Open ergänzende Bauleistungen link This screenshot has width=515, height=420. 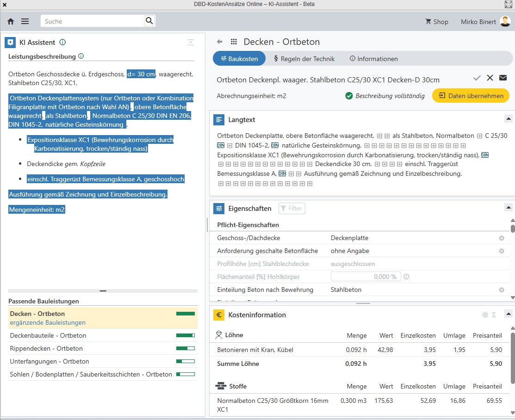[48, 322]
